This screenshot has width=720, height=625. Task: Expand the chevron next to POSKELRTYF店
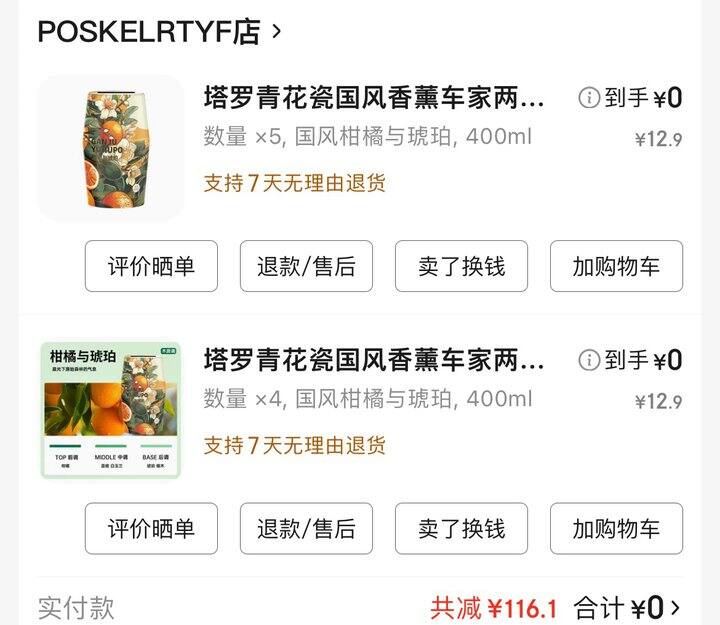(x=276, y=32)
